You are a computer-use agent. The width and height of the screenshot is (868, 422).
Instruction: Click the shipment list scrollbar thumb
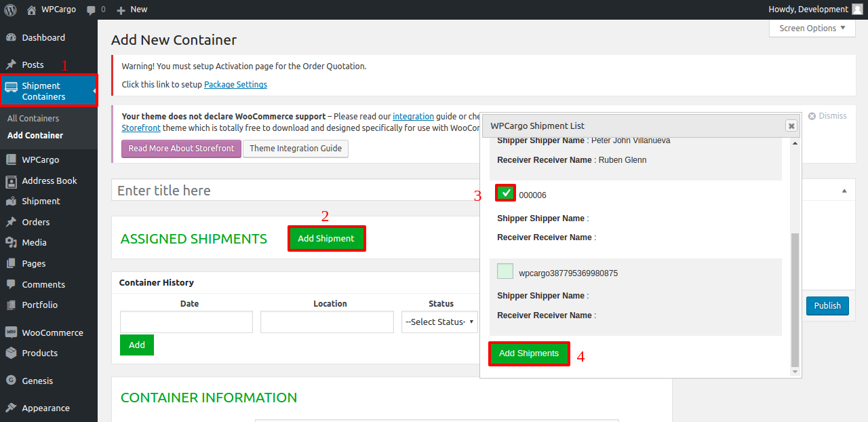pos(795,300)
